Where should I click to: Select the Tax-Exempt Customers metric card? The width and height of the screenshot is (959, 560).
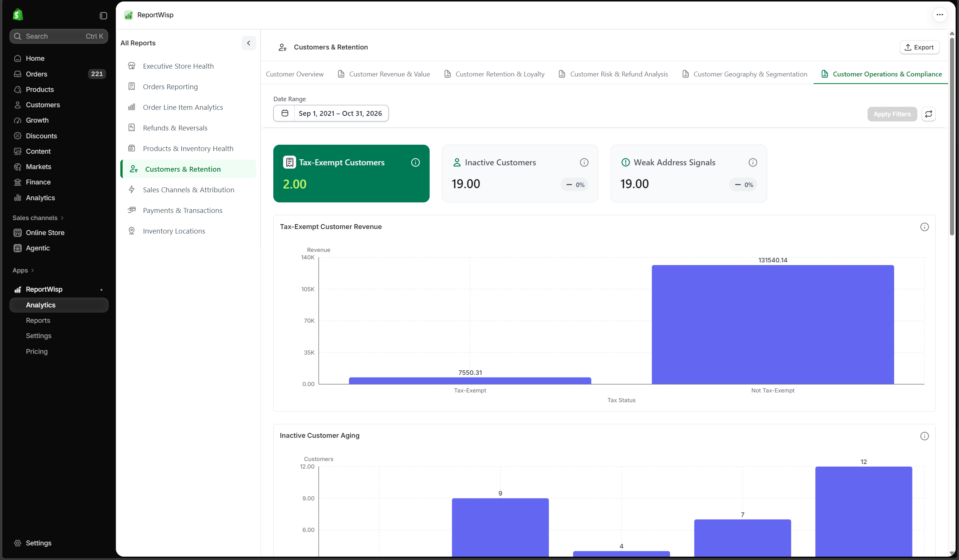click(x=351, y=174)
